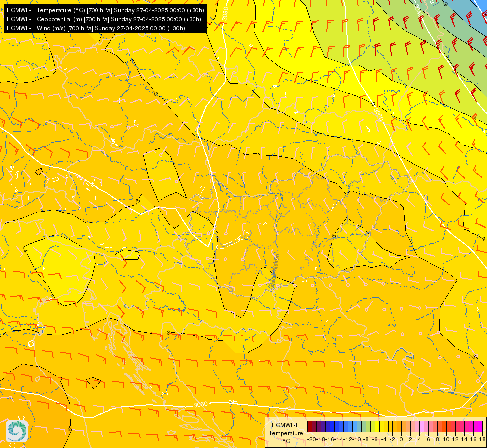Select the ECMWF-E Geopotential (m) title line
487x448 pixels.
pyautogui.click(x=104, y=19)
